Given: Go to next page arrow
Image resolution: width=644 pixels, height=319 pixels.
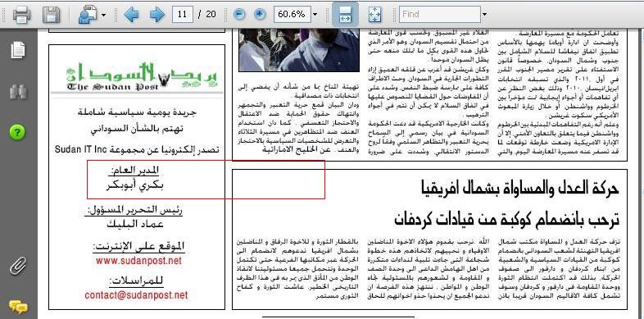Looking at the screenshot, I should click(x=156, y=15).
